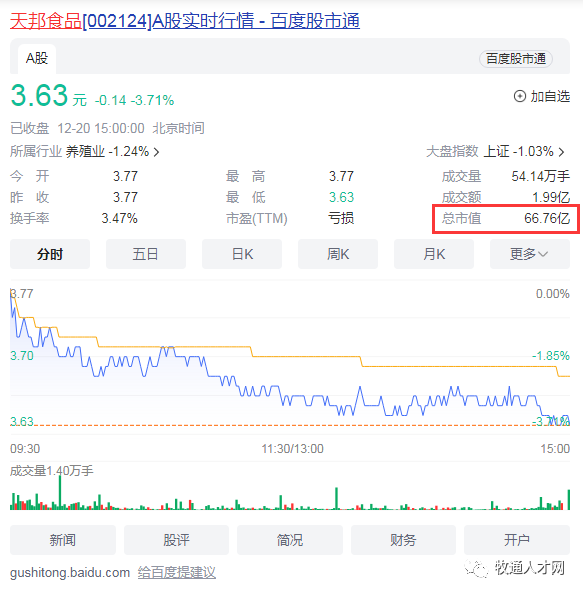583x594 pixels.
Task: Select the A股 tab
Action: [37, 59]
